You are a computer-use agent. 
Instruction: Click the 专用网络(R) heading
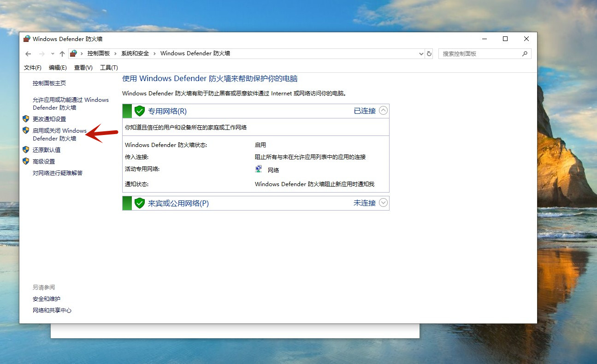pos(167,111)
